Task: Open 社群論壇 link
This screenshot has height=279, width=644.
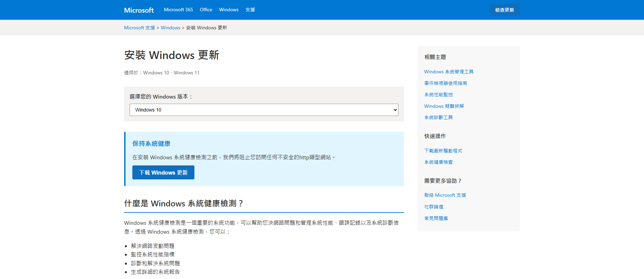Action: [x=434, y=207]
